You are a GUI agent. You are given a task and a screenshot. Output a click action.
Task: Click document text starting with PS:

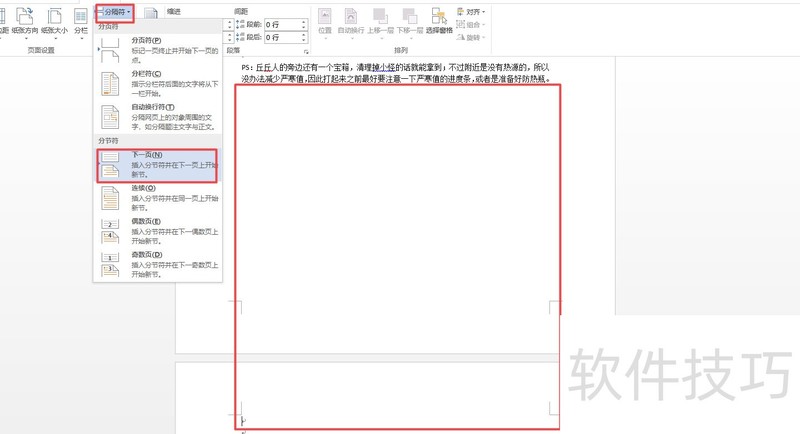[x=396, y=73]
